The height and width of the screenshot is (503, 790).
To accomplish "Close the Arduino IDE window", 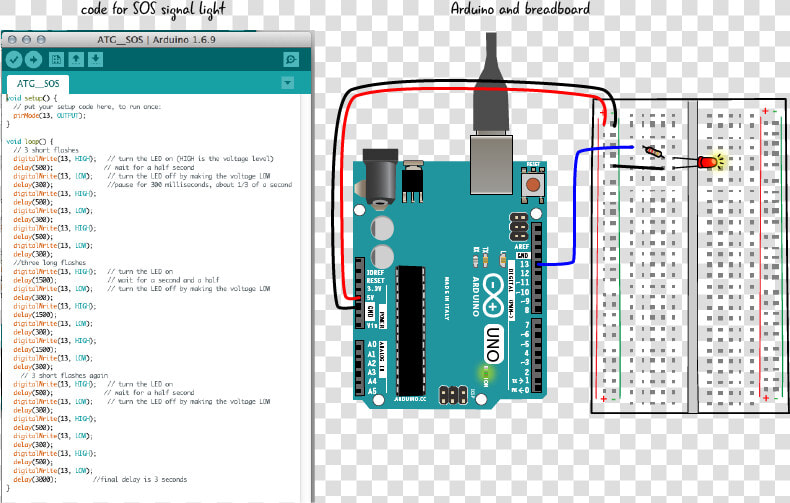I will click(x=13, y=39).
